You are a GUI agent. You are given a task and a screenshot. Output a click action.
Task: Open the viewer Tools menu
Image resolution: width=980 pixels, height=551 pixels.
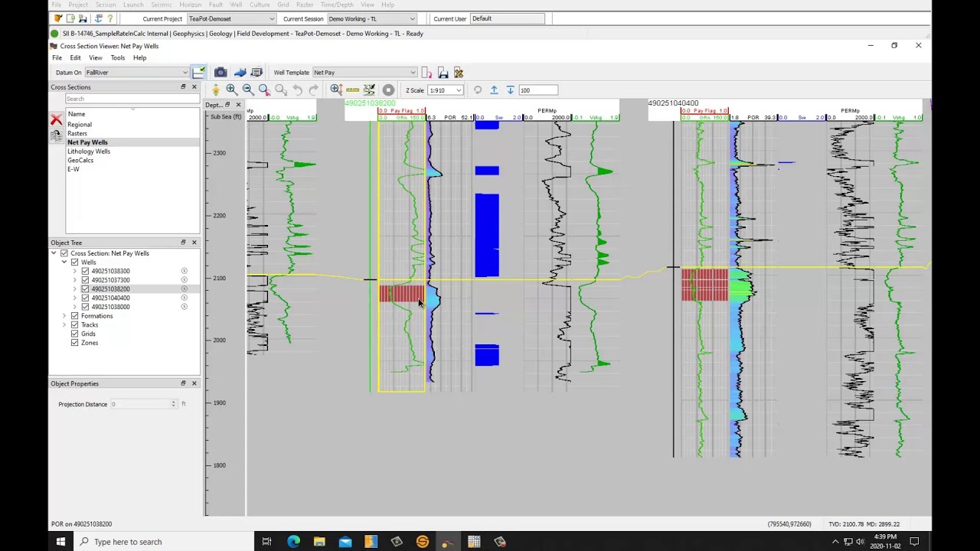tap(117, 58)
